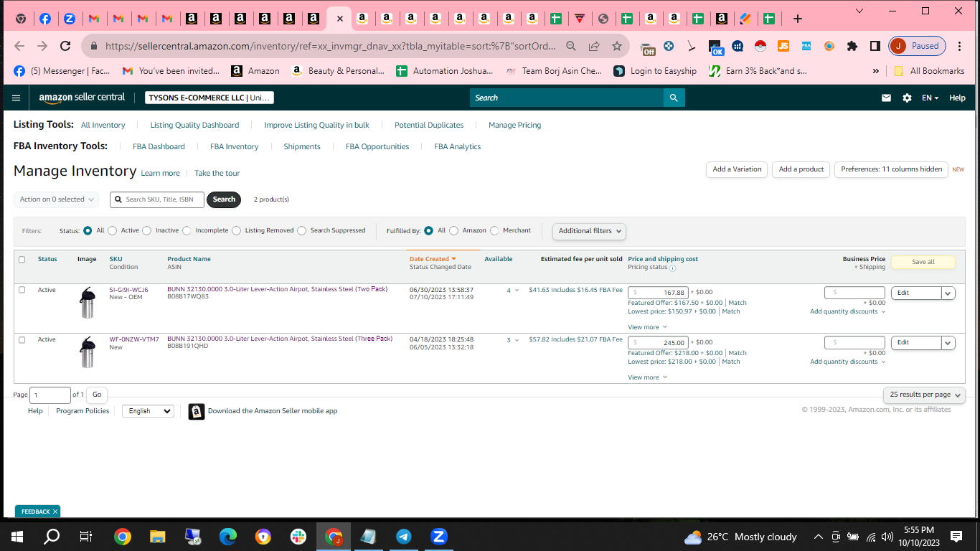Open Windows taskbar search

click(x=52, y=537)
